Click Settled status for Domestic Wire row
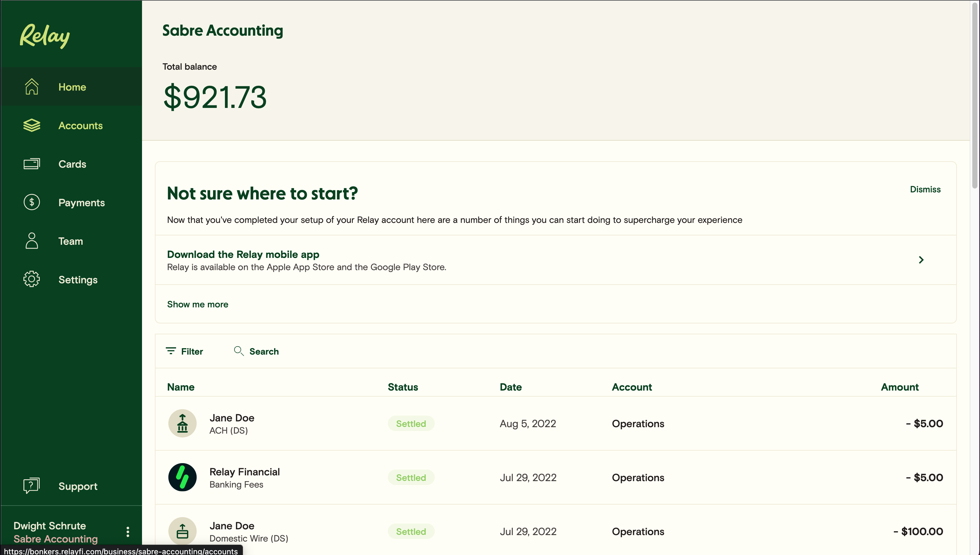 tap(411, 531)
